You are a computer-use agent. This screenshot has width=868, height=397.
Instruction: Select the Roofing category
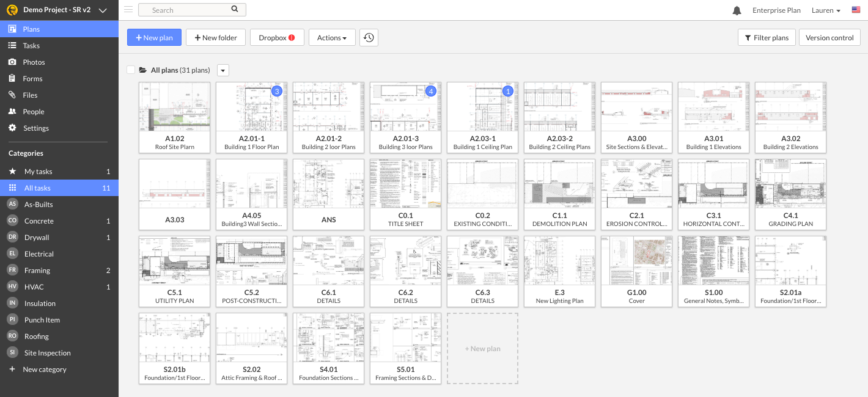38,336
